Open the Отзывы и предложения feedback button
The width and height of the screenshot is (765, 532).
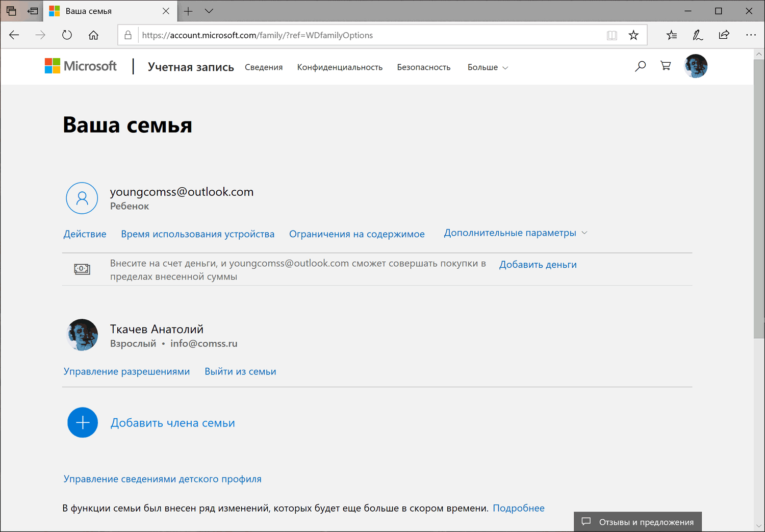coord(638,522)
